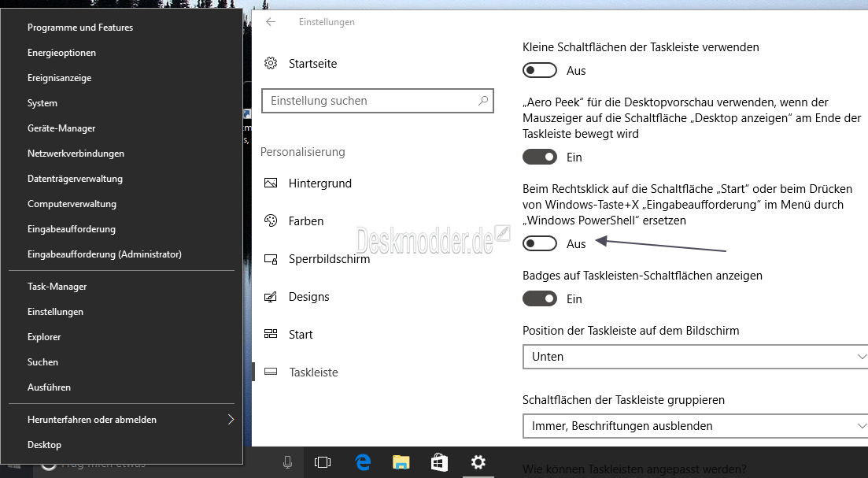Click Desktop at the menu bottom

click(44, 445)
